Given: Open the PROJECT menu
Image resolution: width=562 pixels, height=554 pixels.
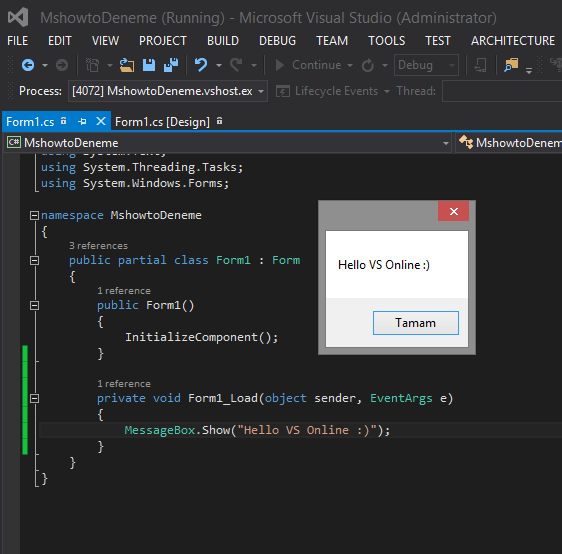Looking at the screenshot, I should click(163, 41).
